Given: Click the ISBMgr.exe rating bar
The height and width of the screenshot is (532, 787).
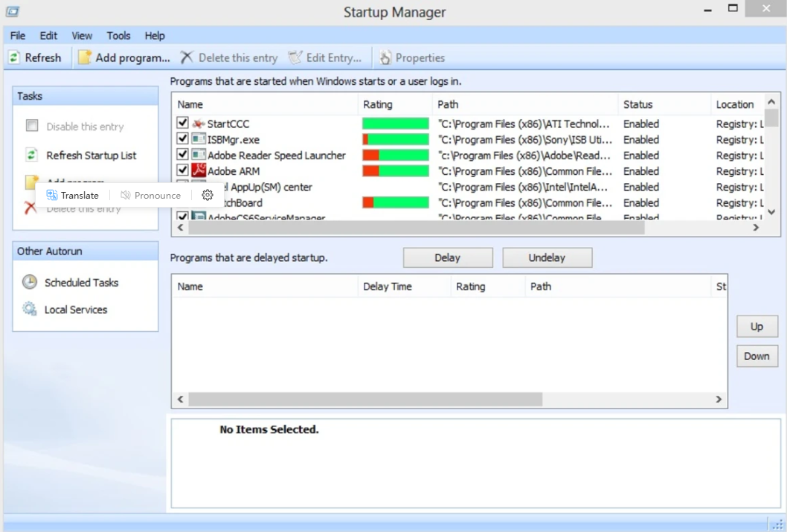Looking at the screenshot, I should click(396, 139).
